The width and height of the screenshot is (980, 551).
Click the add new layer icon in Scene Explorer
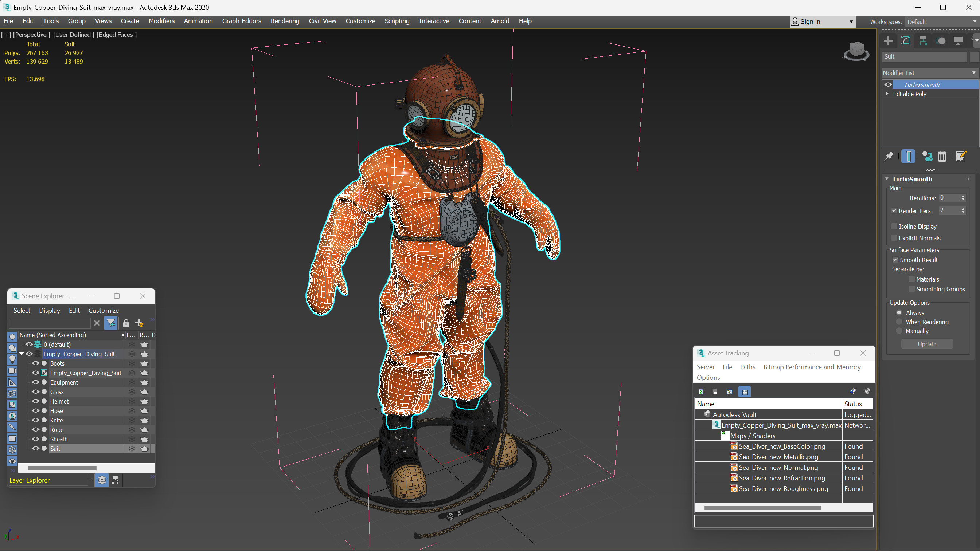[x=139, y=324]
